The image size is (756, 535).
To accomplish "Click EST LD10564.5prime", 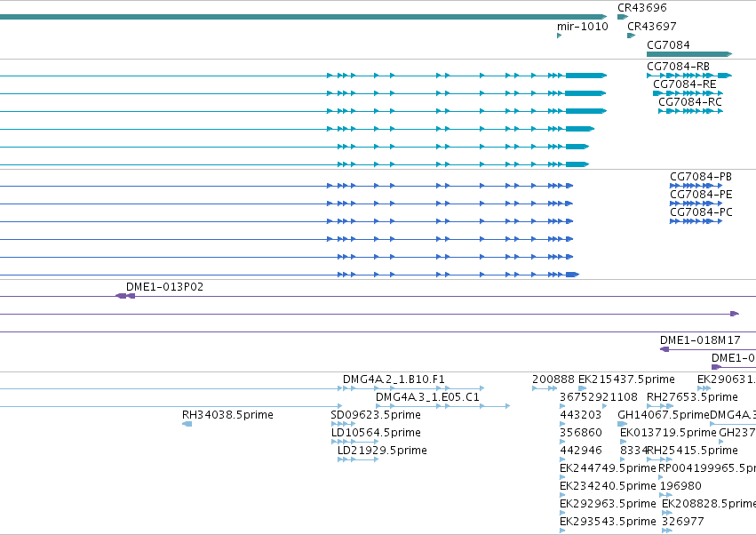I will [x=354, y=442].
